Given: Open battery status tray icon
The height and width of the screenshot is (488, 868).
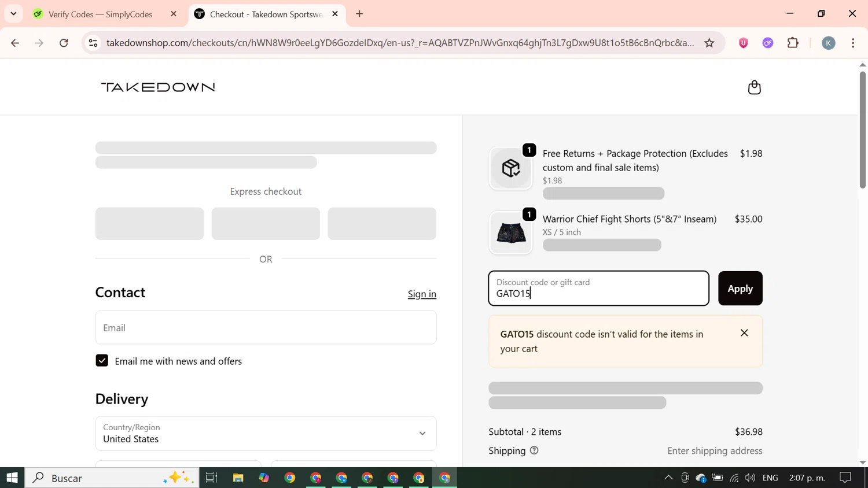Looking at the screenshot, I should [x=718, y=478].
